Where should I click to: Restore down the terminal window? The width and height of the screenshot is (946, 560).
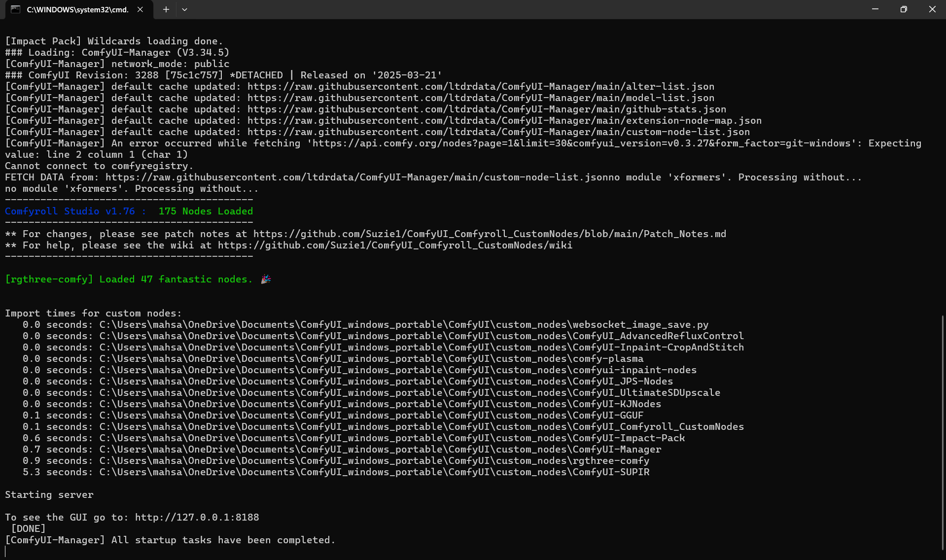pos(903,9)
